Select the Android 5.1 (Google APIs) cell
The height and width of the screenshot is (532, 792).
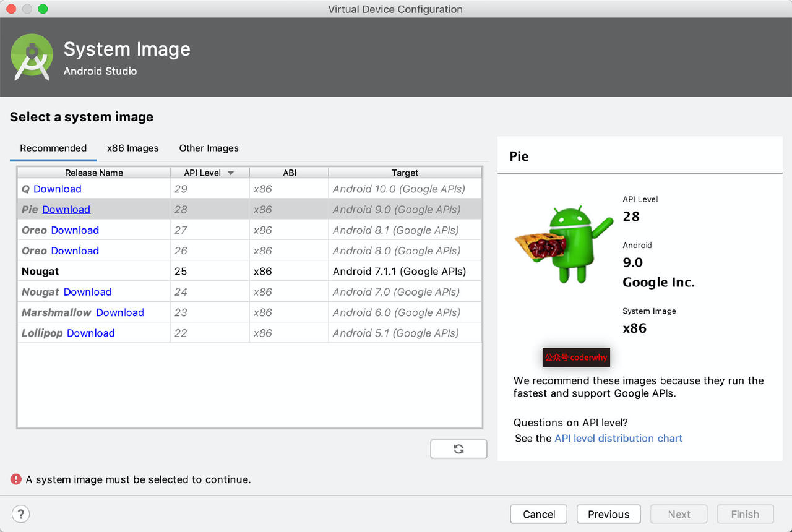tap(405, 333)
